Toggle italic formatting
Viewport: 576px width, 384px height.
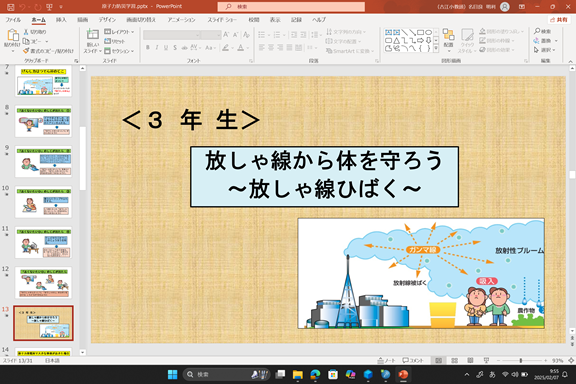coord(157,47)
